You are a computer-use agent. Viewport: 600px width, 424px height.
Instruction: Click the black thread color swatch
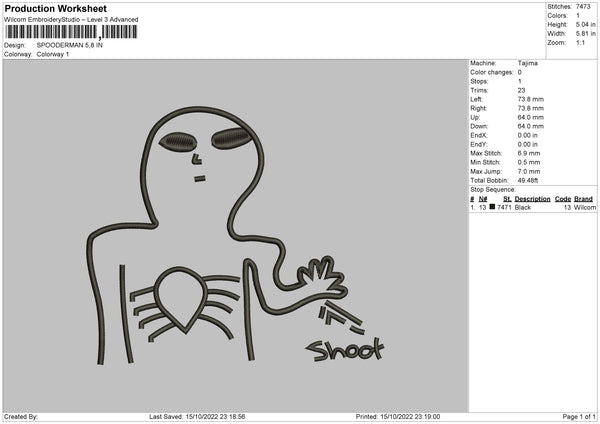[492, 207]
